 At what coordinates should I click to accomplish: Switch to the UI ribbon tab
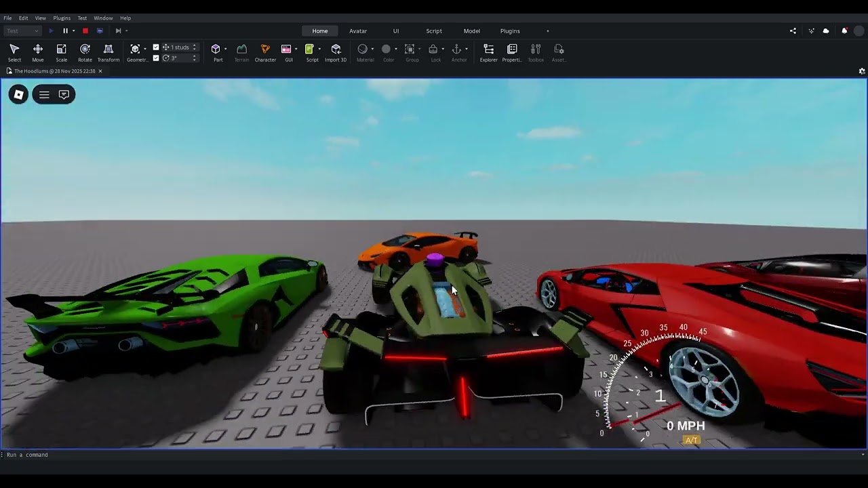(396, 31)
